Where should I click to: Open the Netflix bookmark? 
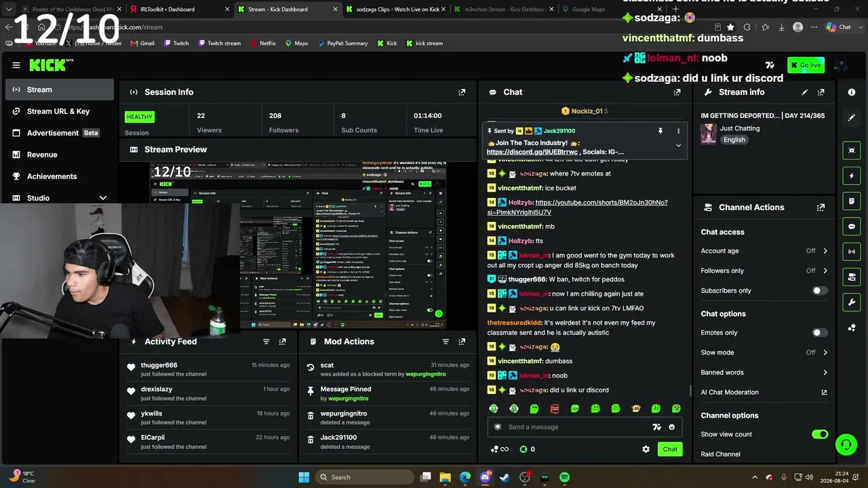(263, 43)
